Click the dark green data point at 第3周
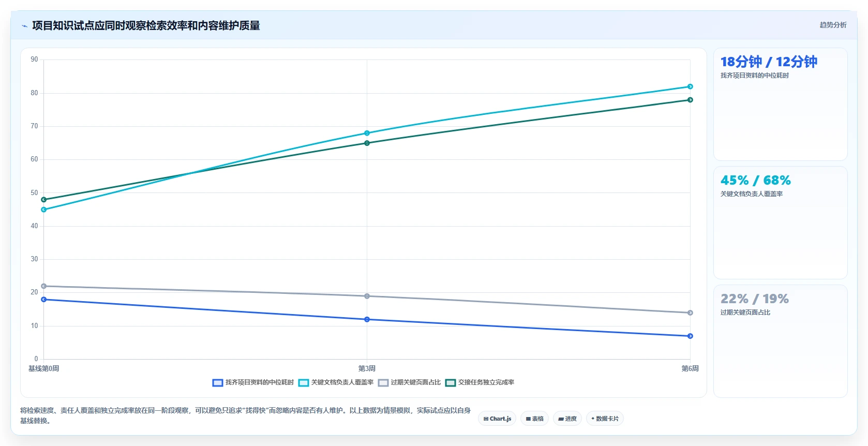 point(367,143)
